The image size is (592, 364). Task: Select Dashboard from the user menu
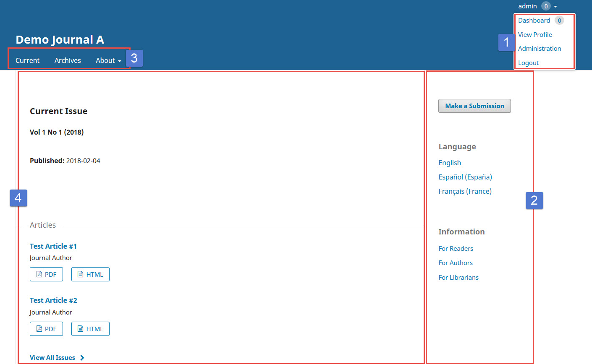coord(534,20)
